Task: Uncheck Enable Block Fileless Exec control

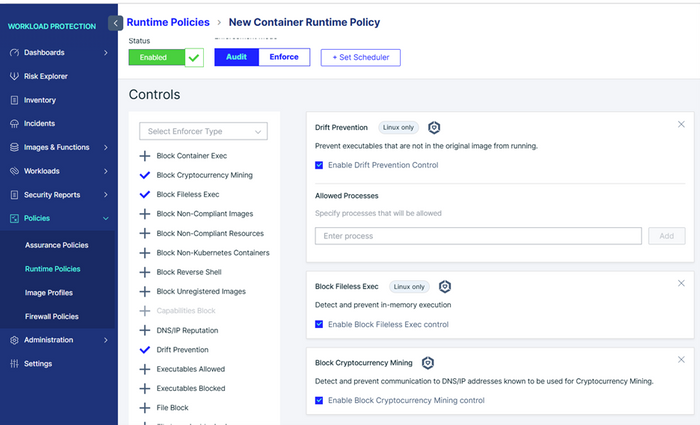Action: tap(319, 324)
